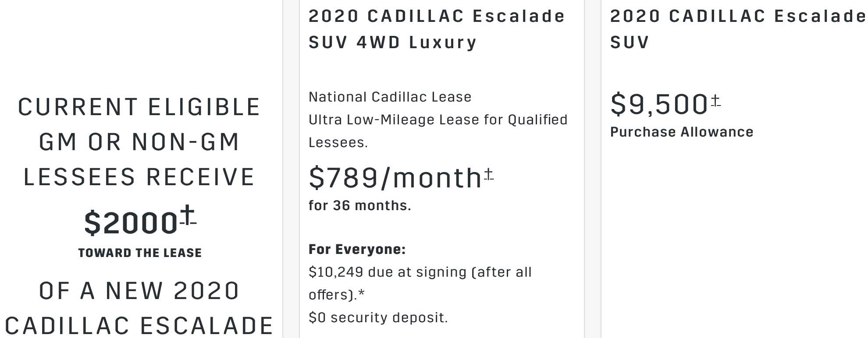The image size is (868, 338).
Task: Click the 'LESSEES RECEIVE' banner line
Action: (x=139, y=177)
